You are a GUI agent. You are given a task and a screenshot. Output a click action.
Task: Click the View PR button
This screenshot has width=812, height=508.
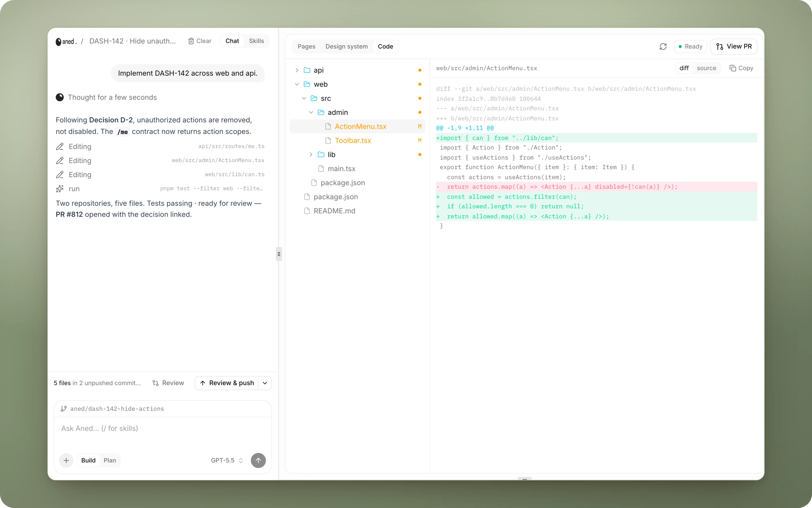point(734,46)
